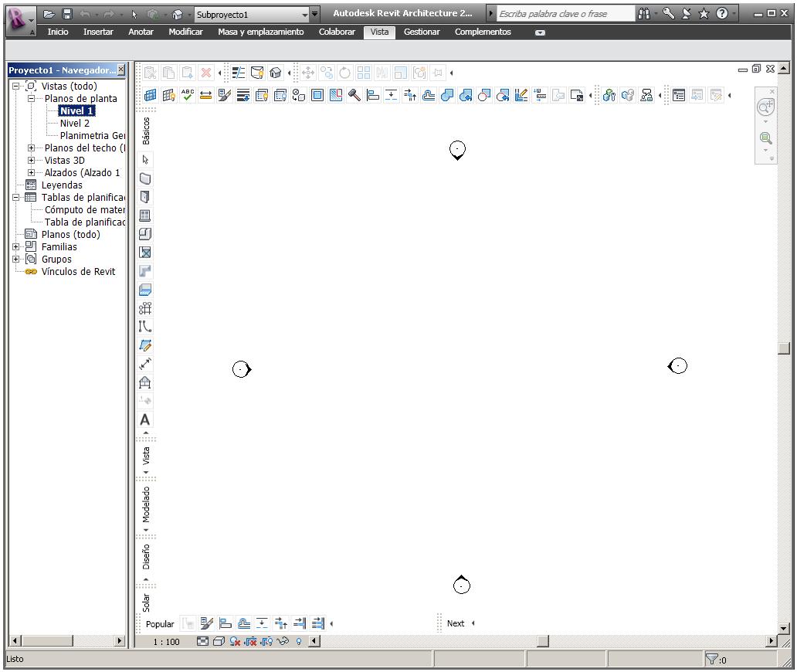The height and width of the screenshot is (672, 797).
Task: Toggle the shadows icon in view control bar
Action: point(235,641)
